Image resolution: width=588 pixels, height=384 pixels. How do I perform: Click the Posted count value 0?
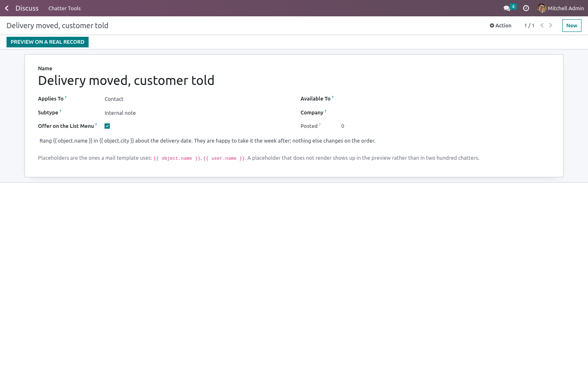tap(343, 126)
